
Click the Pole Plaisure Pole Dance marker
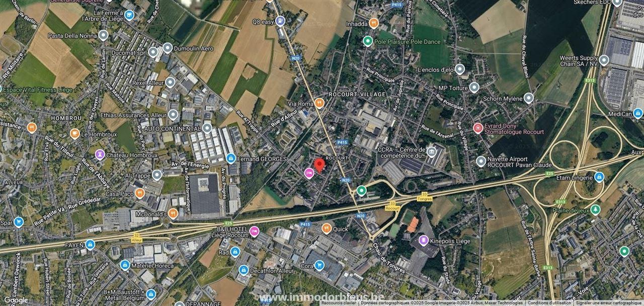(x=368, y=41)
